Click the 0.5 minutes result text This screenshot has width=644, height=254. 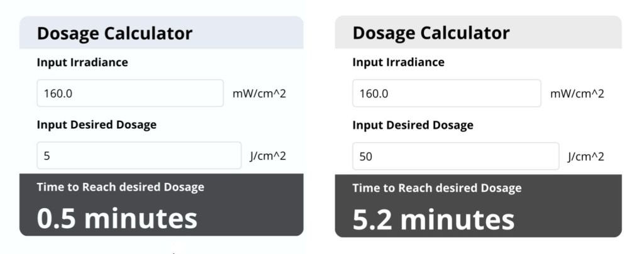tap(117, 218)
